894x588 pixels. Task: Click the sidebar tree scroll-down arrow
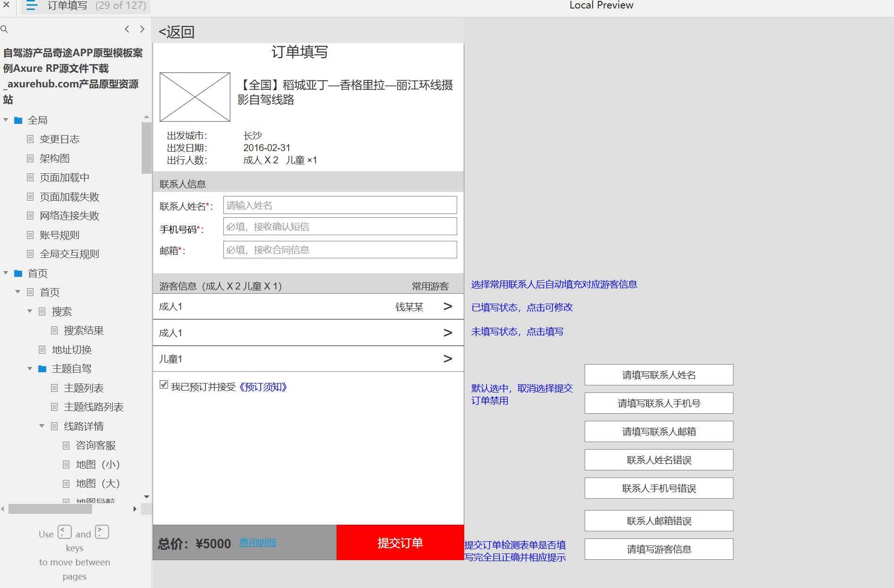[146, 497]
